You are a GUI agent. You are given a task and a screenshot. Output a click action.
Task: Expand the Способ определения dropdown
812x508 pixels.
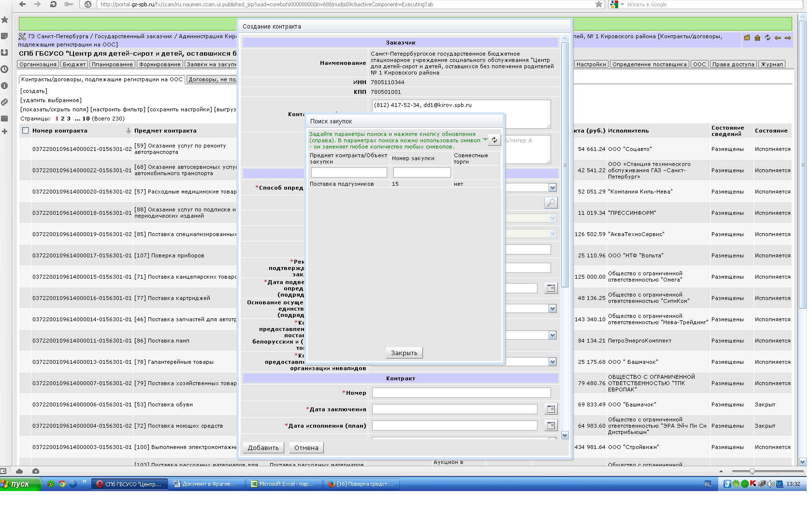pyautogui.click(x=552, y=188)
